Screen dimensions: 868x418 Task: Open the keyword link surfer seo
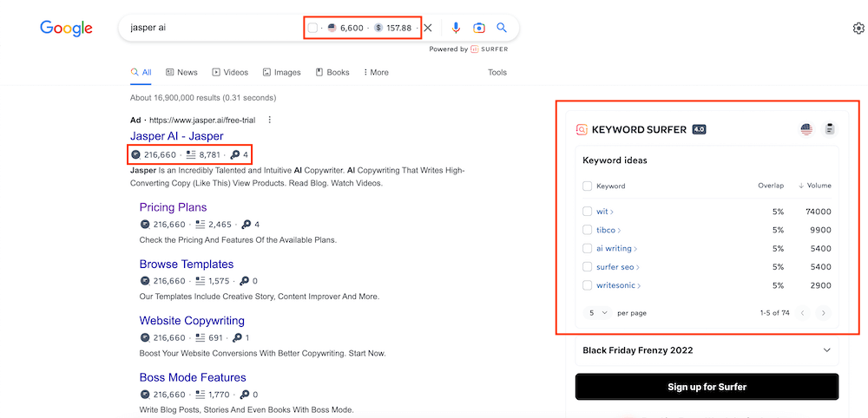[x=615, y=266]
